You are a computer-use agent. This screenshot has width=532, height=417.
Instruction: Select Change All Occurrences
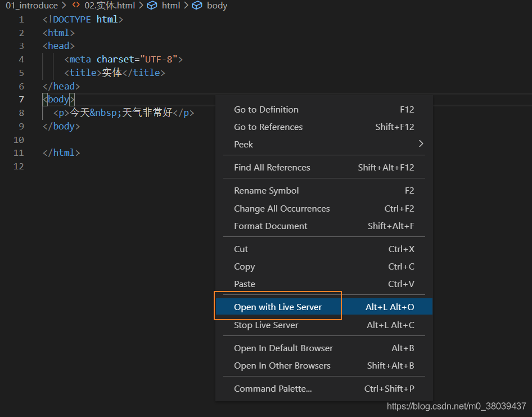(324, 208)
